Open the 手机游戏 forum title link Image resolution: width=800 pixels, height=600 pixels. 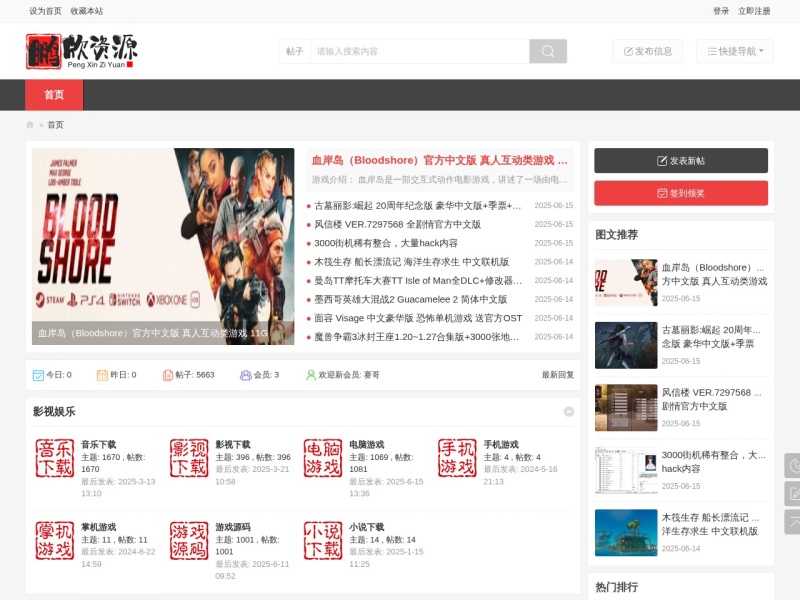tap(501, 445)
